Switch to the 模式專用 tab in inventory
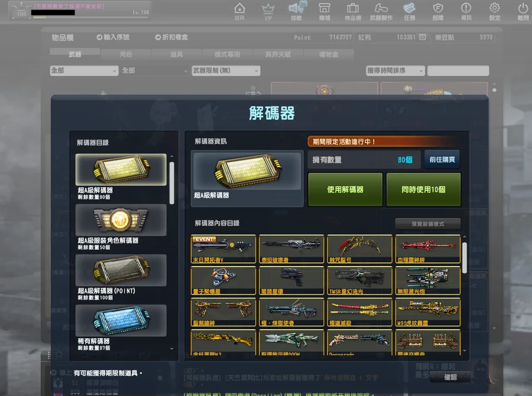 (x=227, y=54)
